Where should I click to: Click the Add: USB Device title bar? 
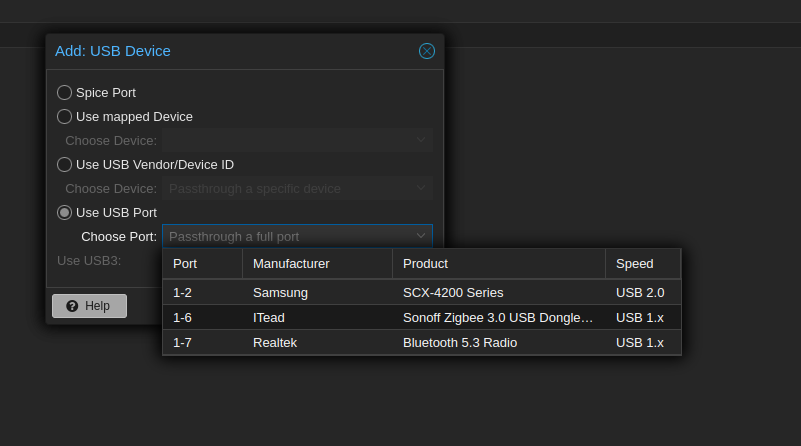(x=230, y=51)
